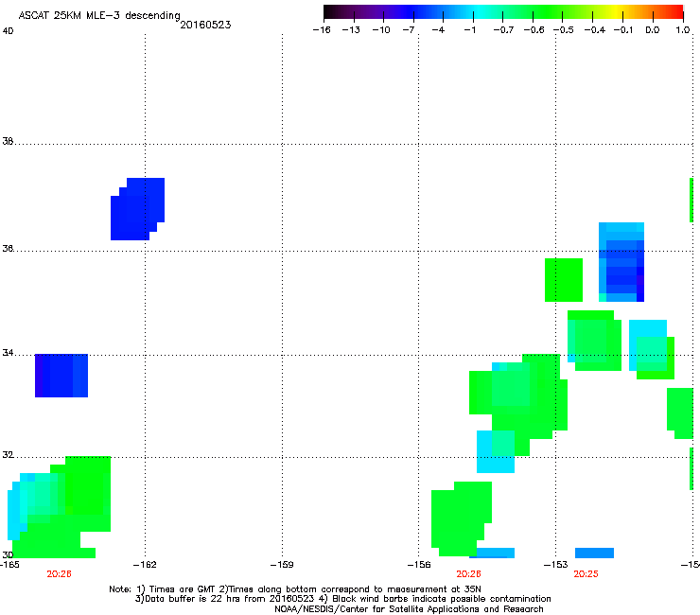Click the longitude label -156

click(x=419, y=565)
